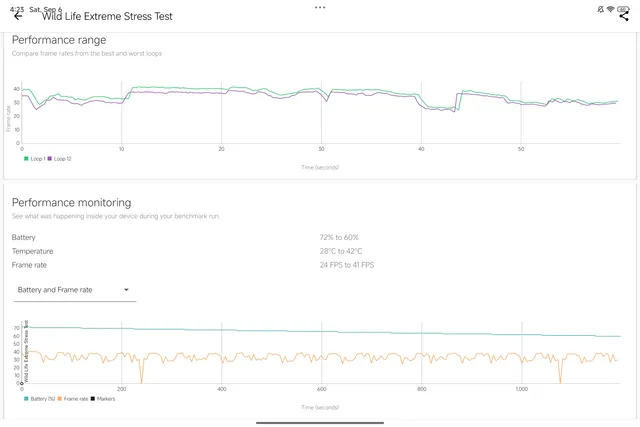Tap the Performance range heading

click(58, 40)
